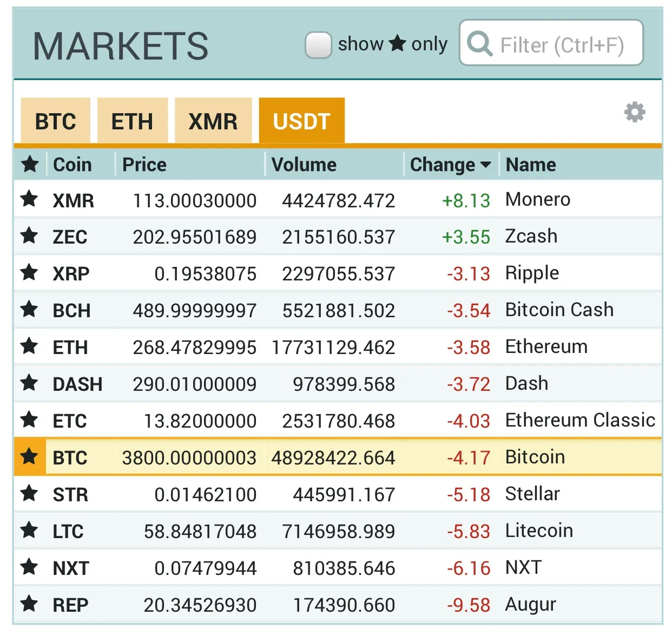Open the XMR coin market
672x635 pixels.
click(x=73, y=200)
